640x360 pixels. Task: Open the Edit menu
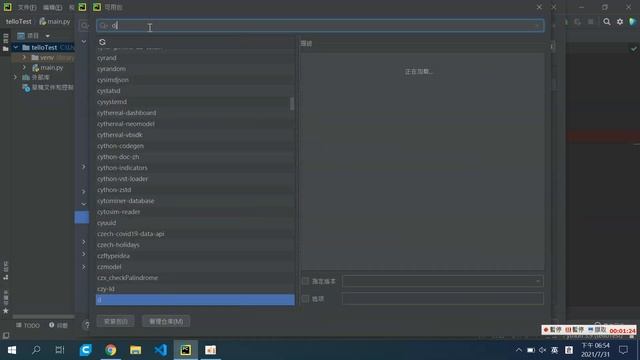click(x=53, y=7)
